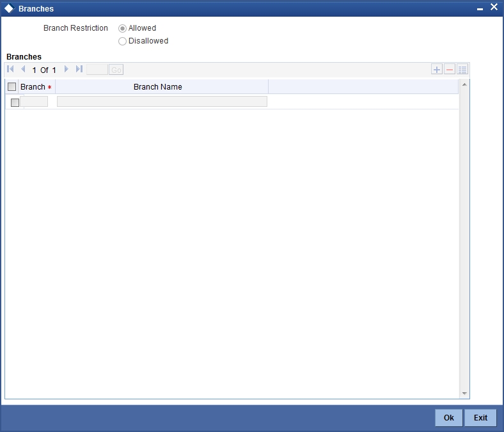Click the Branch Name column header

pyautogui.click(x=162, y=87)
